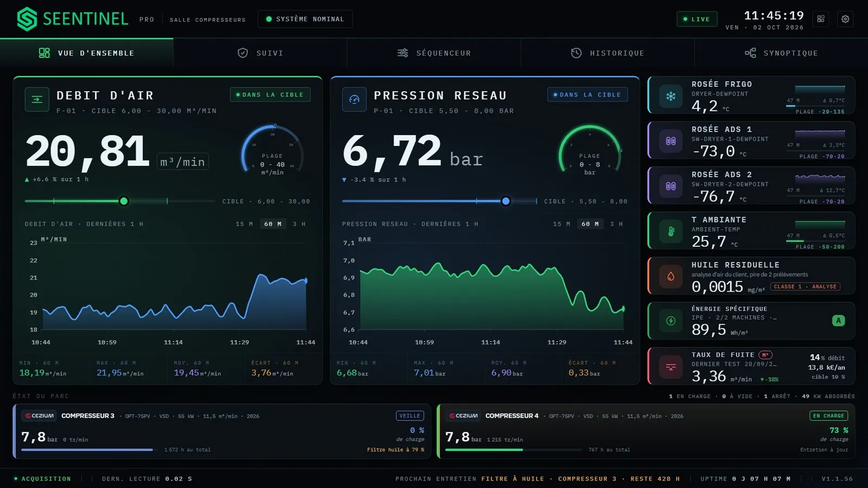Open the Suivi tab
Image resolution: width=868 pixels, height=488 pixels.
[x=260, y=53]
